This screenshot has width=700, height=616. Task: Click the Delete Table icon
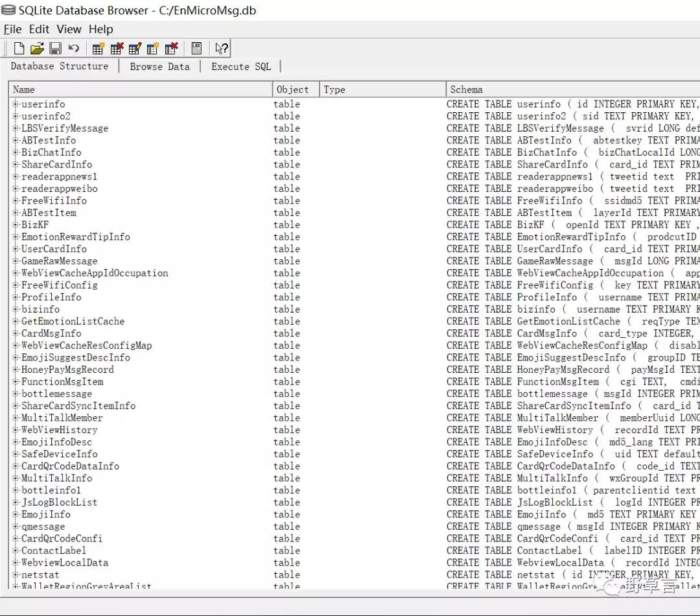pyautogui.click(x=117, y=48)
